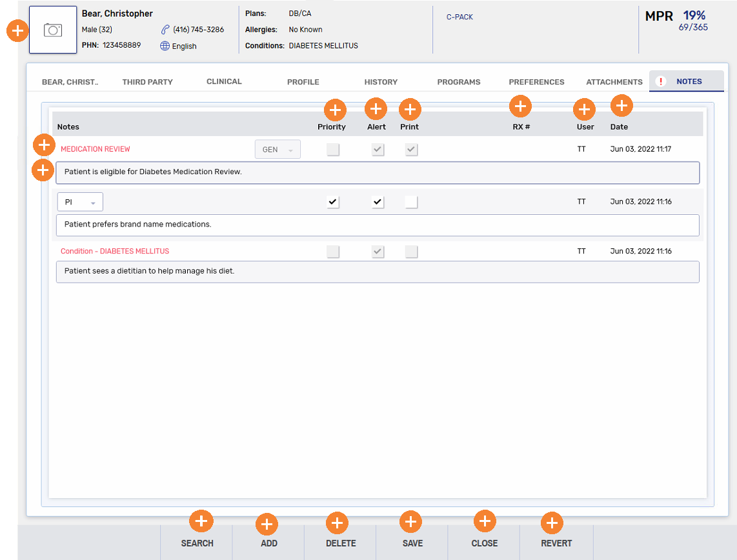Image resolution: width=737 pixels, height=560 pixels.
Task: Click the phone icon beside (416) 745-3286
Action: 165,30
